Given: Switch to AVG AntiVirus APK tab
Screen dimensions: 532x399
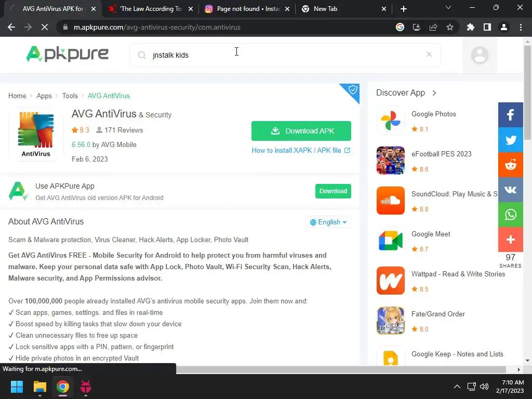Looking at the screenshot, I should (52, 9).
